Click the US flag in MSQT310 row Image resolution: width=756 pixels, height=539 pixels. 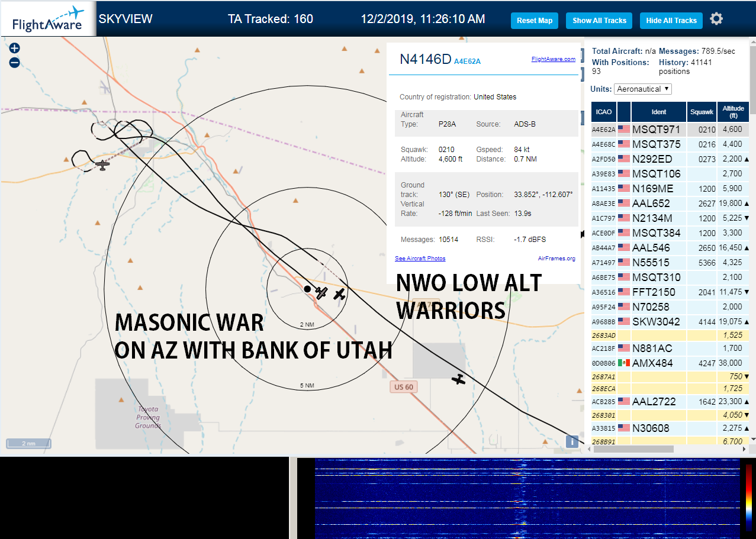pyautogui.click(x=624, y=277)
